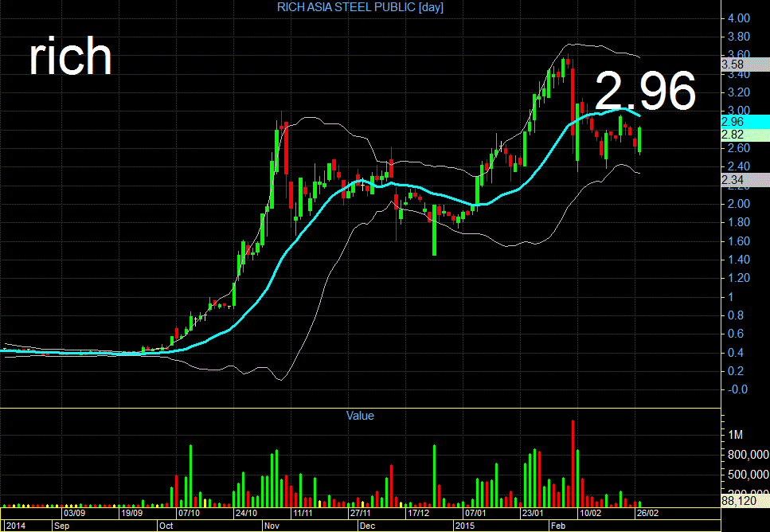Click the 1.80 price axis label
Image resolution: width=770 pixels, height=532 pixels.
[739, 222]
